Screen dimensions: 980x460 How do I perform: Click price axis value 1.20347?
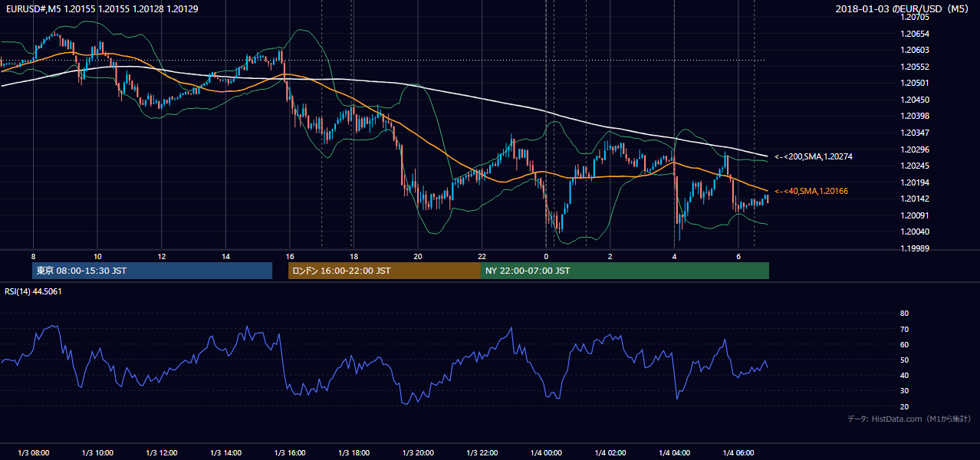point(916,133)
